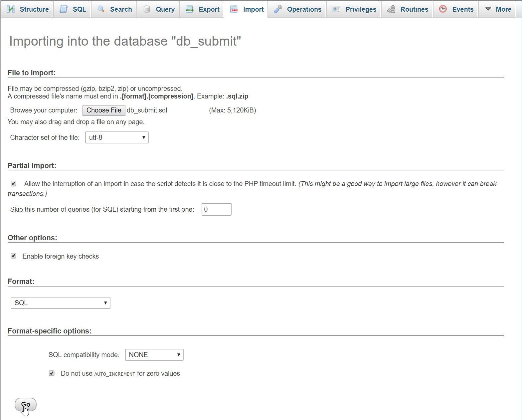Viewport: 522px width, 420px height.
Task: Click the Structure tab icon
Action: [11, 9]
